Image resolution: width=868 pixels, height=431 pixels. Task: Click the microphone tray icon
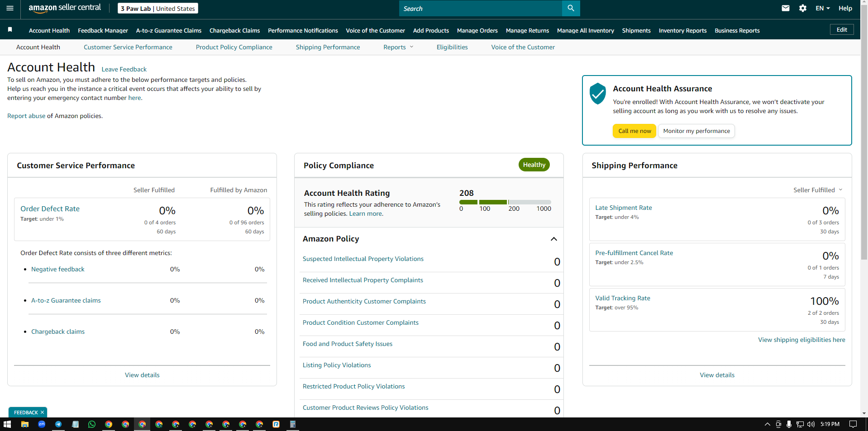click(x=789, y=424)
